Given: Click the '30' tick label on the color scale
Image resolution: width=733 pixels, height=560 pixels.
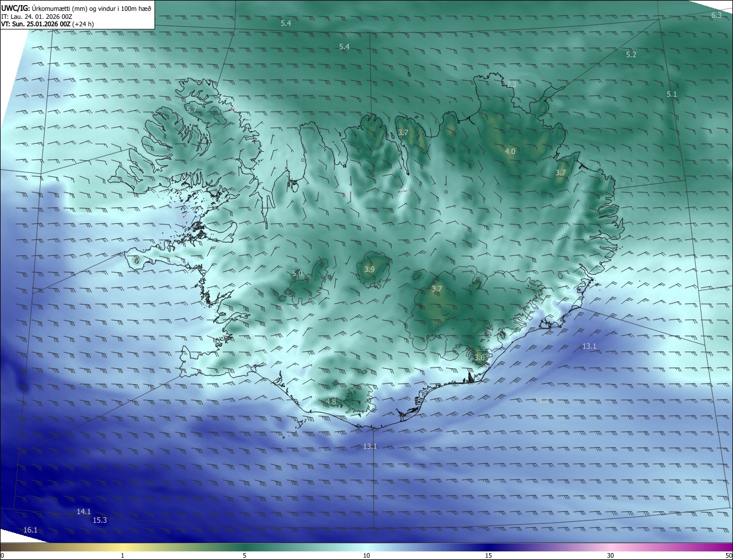Looking at the screenshot, I should click(610, 555).
